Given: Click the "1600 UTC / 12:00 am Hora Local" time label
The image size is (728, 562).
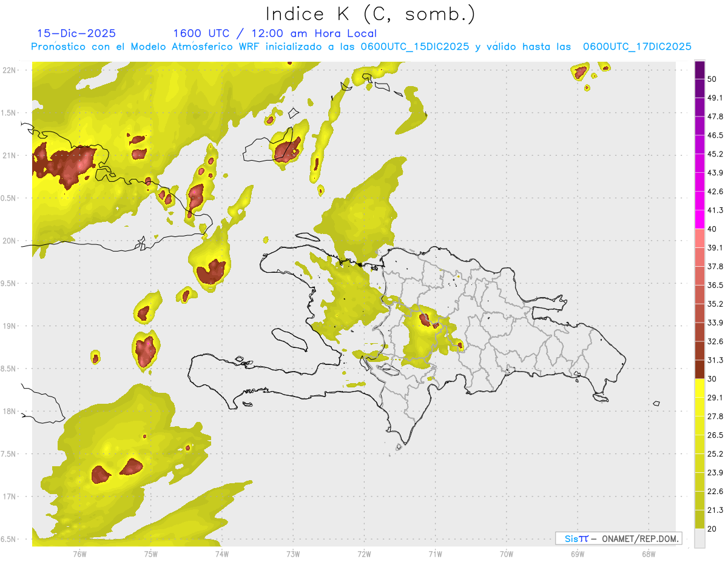Looking at the screenshot, I should (275, 33).
